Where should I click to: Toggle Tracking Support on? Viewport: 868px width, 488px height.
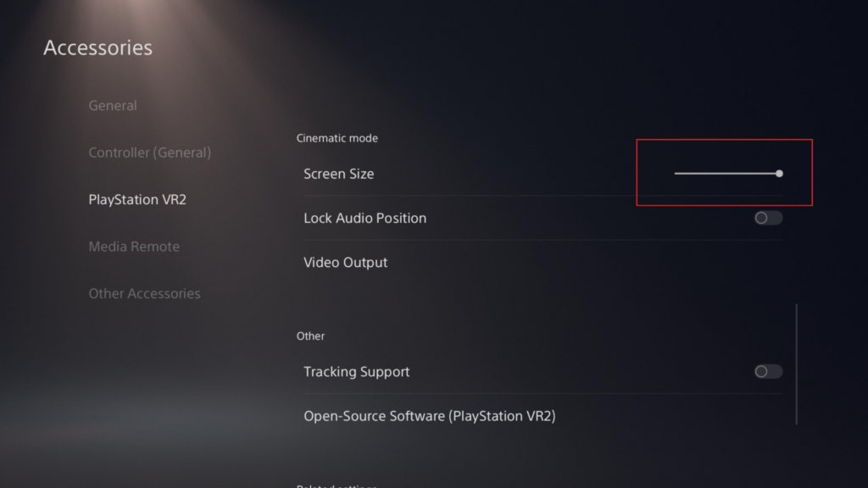coord(766,371)
